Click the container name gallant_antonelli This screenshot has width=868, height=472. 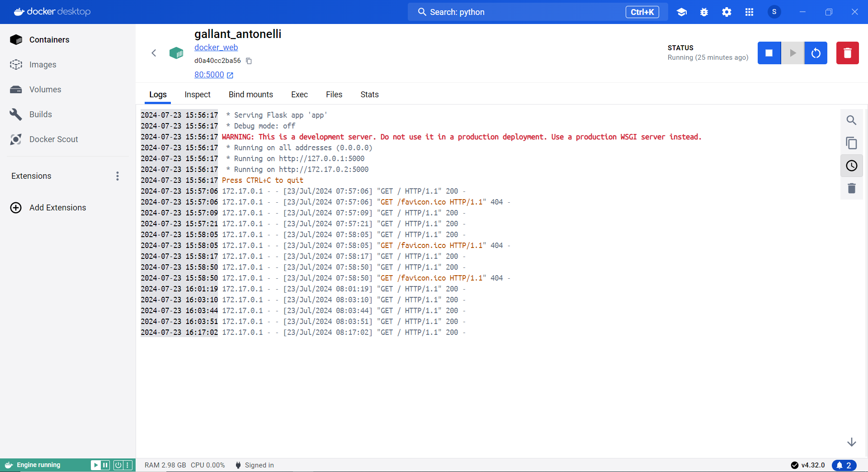tap(238, 34)
